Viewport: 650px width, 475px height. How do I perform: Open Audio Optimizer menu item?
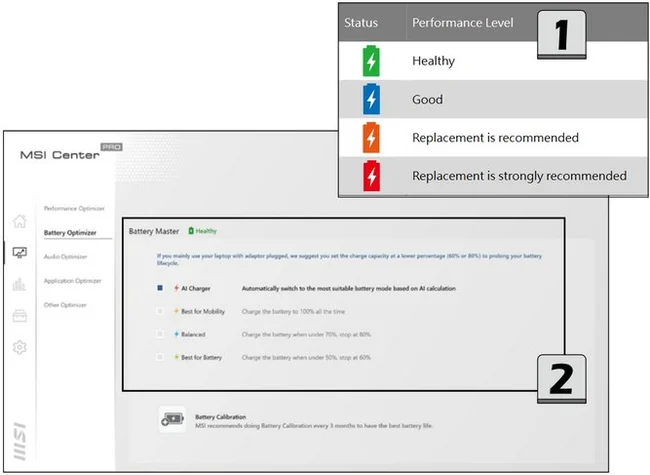(65, 257)
